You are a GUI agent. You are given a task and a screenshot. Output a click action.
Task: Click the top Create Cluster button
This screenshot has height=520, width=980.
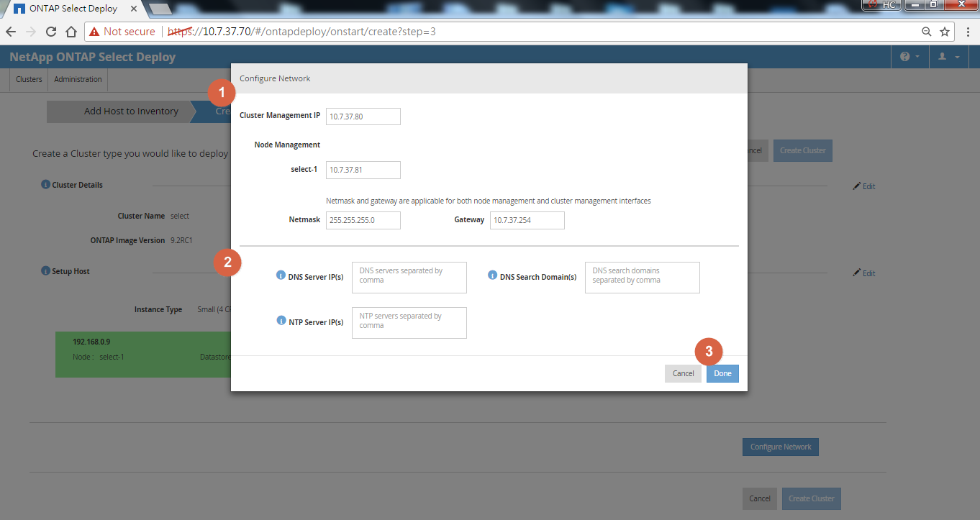[x=802, y=150]
